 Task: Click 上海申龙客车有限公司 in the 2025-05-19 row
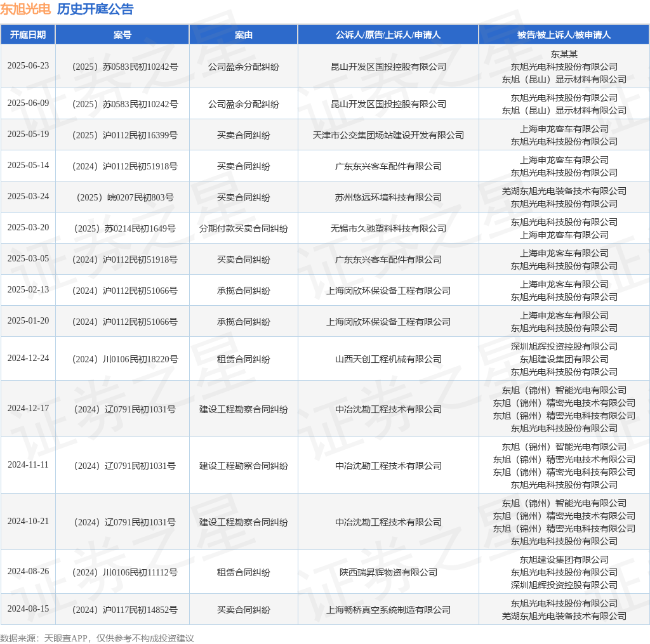coord(564,129)
